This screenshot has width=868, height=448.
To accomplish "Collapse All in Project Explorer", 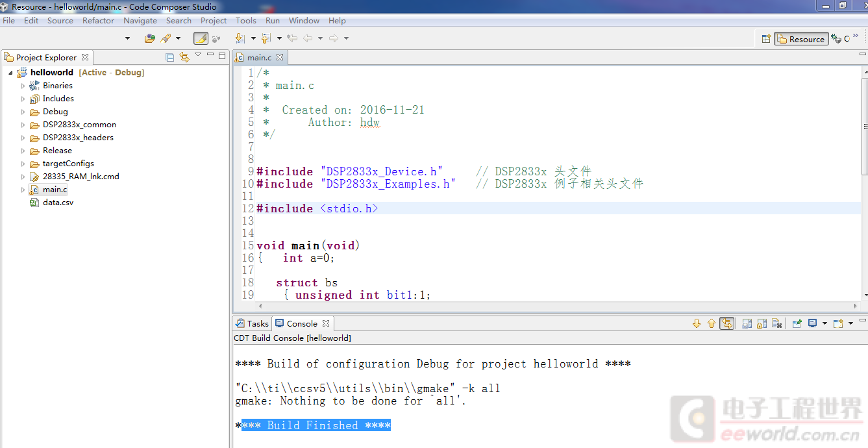I will (170, 57).
